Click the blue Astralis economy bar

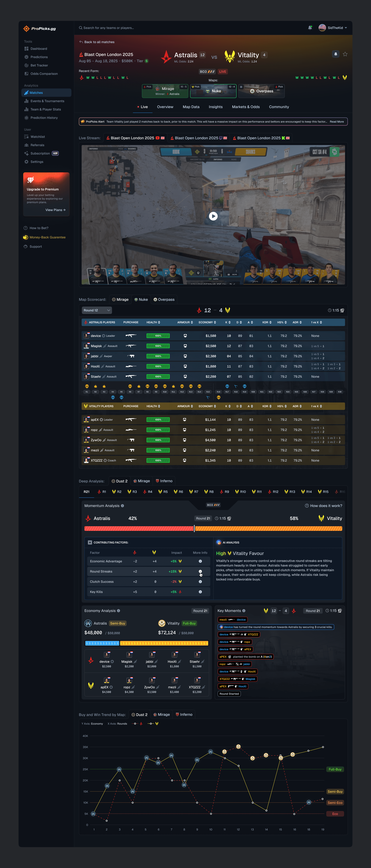point(102,643)
